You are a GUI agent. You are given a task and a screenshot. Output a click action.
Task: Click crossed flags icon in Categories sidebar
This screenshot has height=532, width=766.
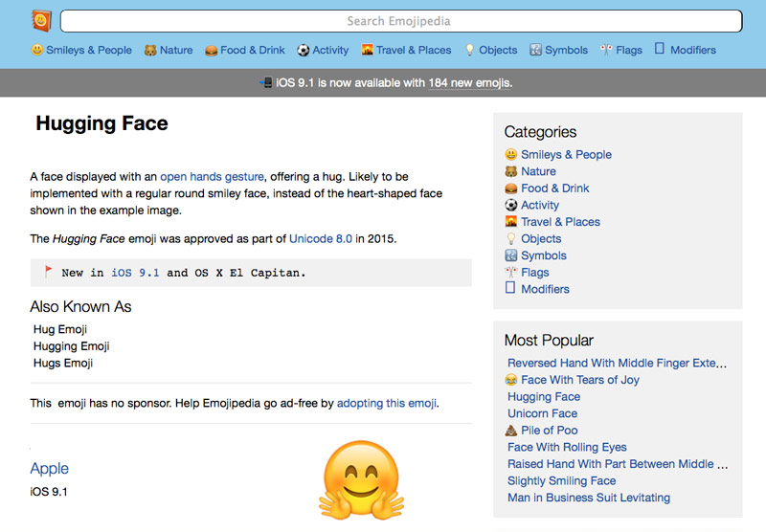[x=511, y=273]
